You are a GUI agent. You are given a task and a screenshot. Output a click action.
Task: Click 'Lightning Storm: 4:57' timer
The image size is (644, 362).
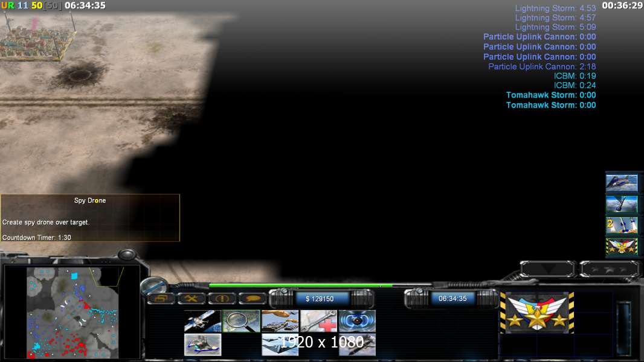[555, 17]
